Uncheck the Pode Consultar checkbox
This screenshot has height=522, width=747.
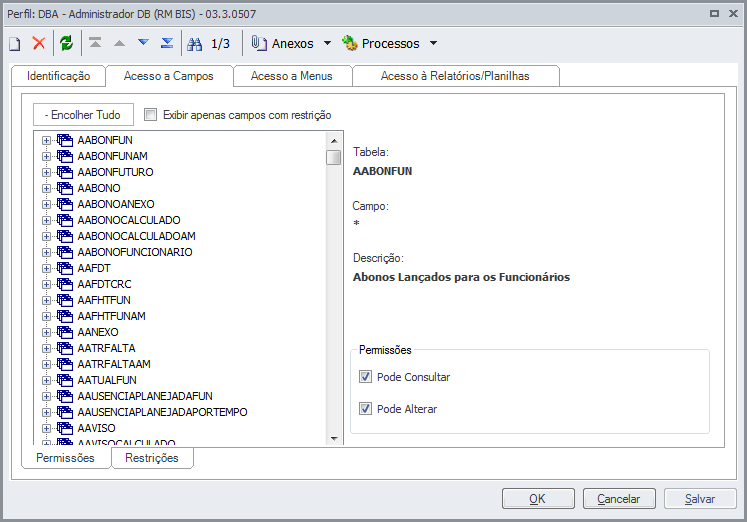pyautogui.click(x=366, y=377)
